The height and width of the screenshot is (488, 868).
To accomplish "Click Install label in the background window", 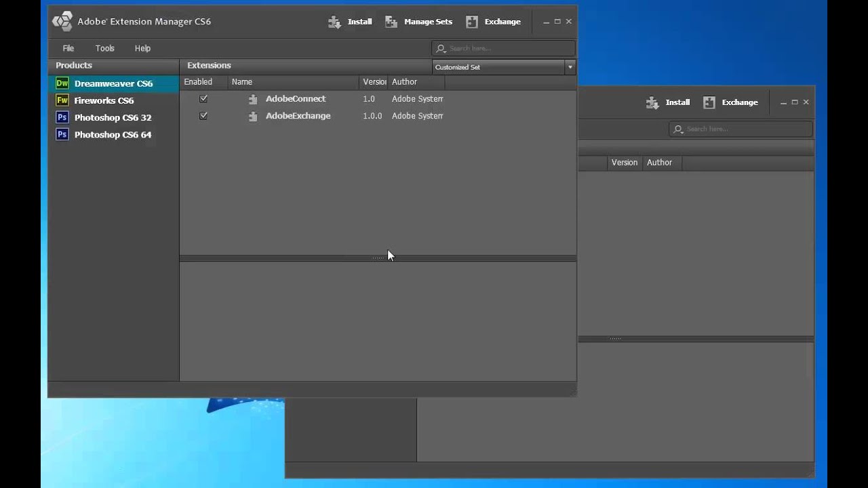I will [677, 102].
